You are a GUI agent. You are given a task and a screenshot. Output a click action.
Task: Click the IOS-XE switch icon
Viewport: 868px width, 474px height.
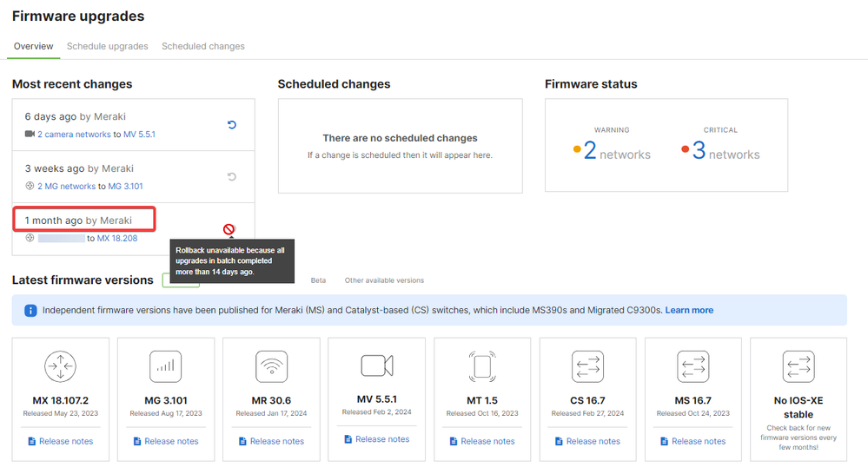798,366
